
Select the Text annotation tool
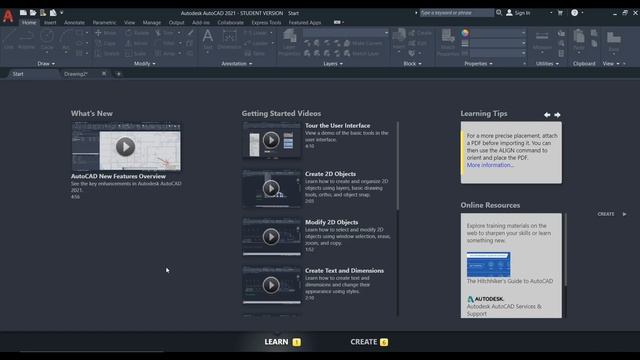tap(208, 40)
